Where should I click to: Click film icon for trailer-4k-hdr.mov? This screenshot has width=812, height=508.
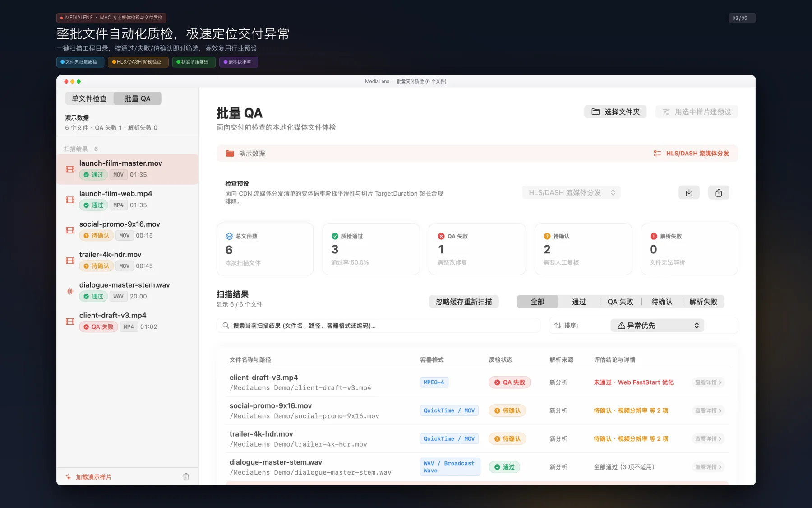click(70, 261)
